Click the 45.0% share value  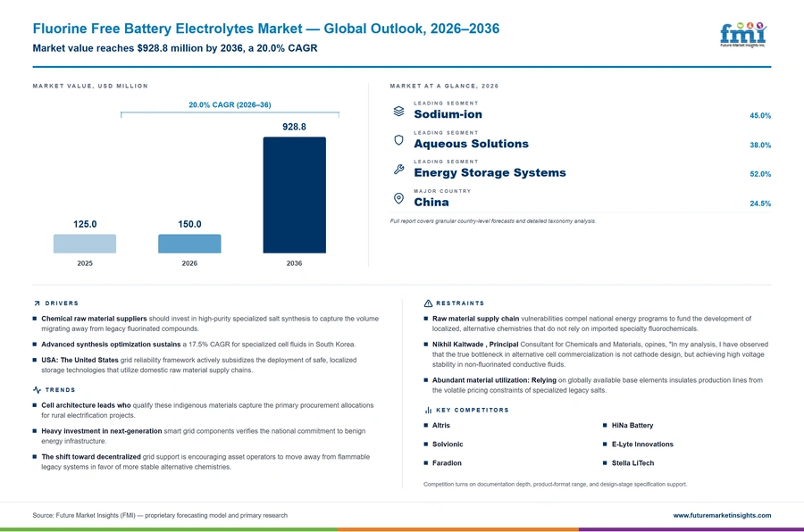click(760, 116)
